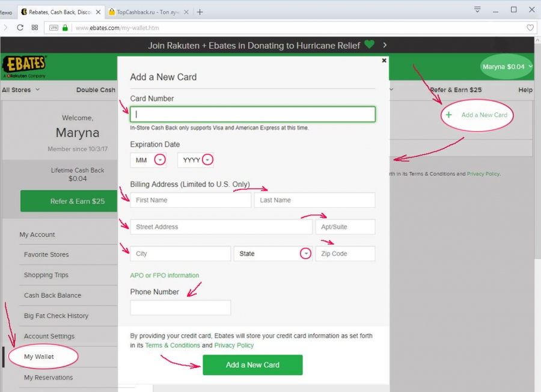541x392 pixels.
Task: Click the green Refer & Earn $25 sidebar button
Action: click(x=69, y=201)
